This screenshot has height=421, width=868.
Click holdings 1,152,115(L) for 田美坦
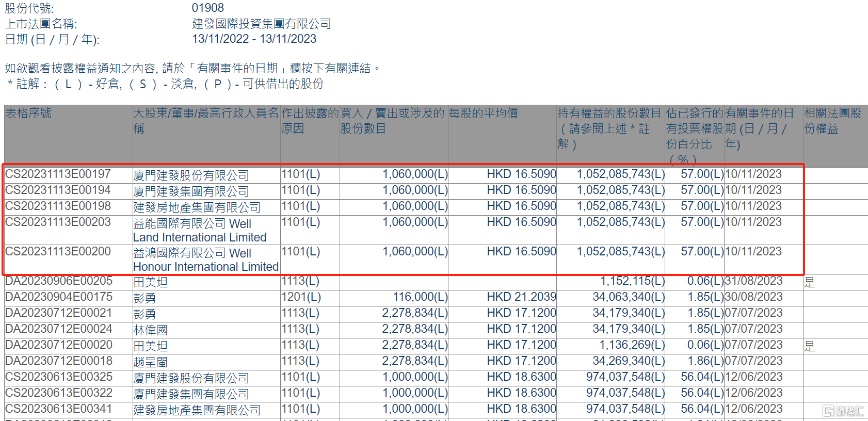(633, 281)
